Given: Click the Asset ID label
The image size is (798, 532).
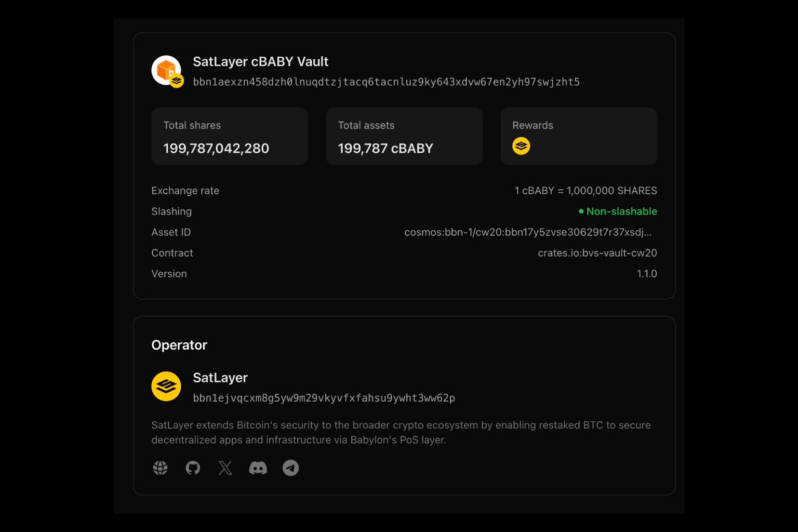Looking at the screenshot, I should point(171,232).
